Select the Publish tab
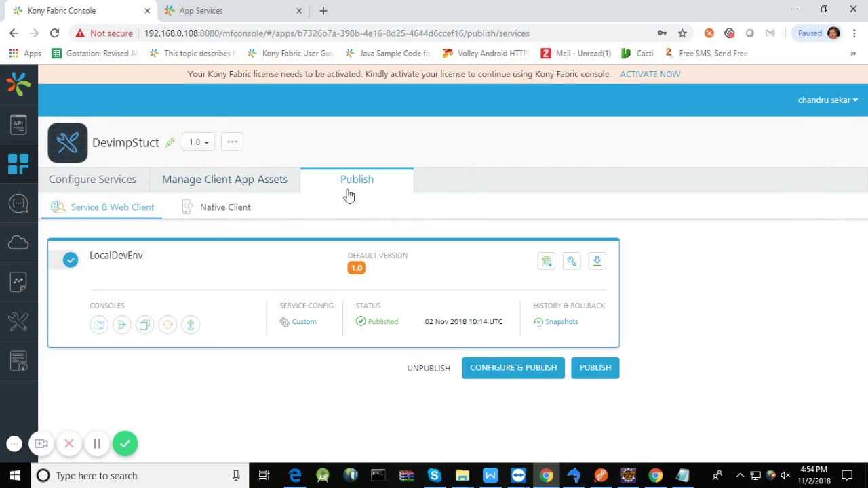 point(357,180)
